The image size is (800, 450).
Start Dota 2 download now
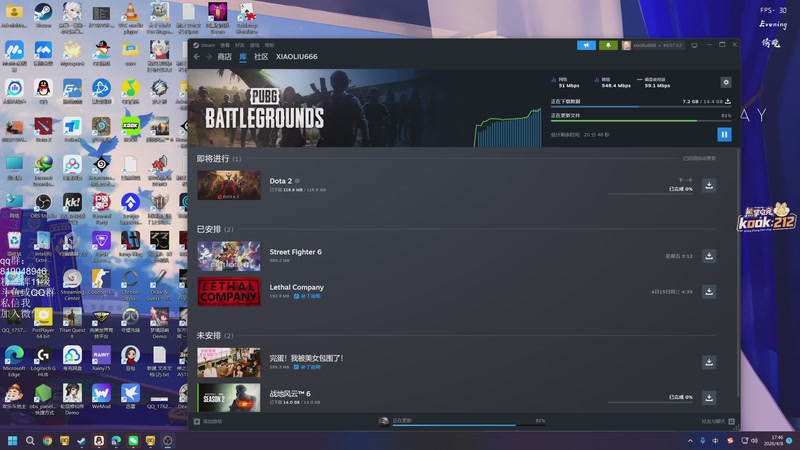click(709, 185)
